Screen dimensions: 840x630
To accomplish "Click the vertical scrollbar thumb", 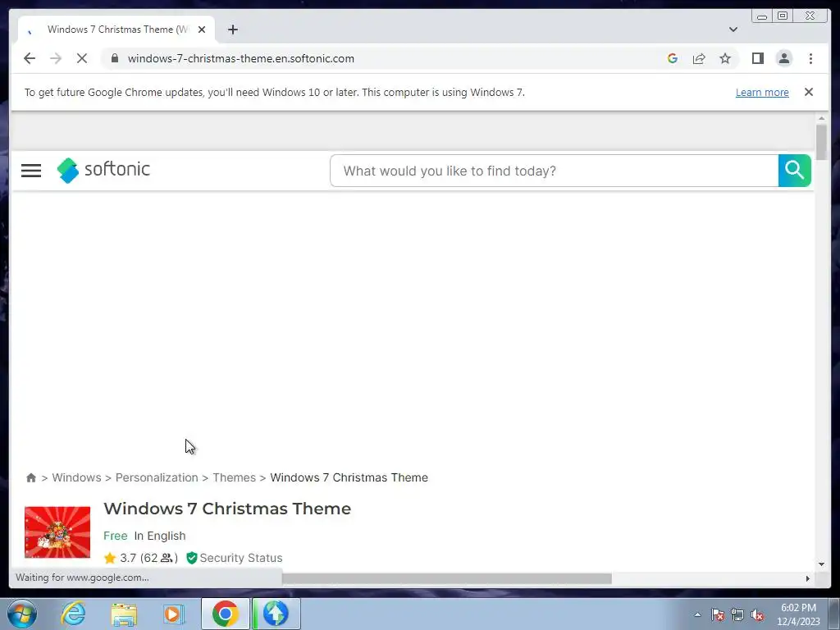I will point(821,141).
